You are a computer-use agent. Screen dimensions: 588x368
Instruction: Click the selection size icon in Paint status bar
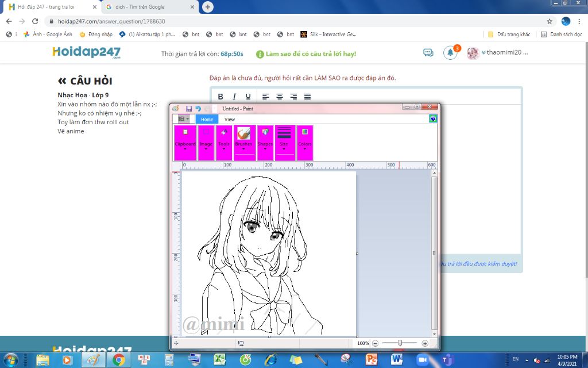coord(241,343)
